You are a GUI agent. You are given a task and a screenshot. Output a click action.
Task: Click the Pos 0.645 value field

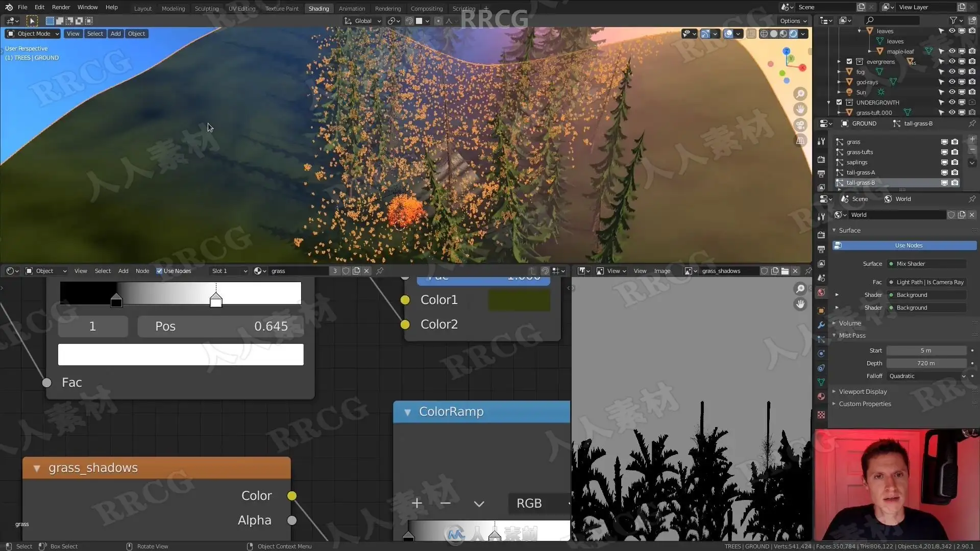click(x=220, y=327)
